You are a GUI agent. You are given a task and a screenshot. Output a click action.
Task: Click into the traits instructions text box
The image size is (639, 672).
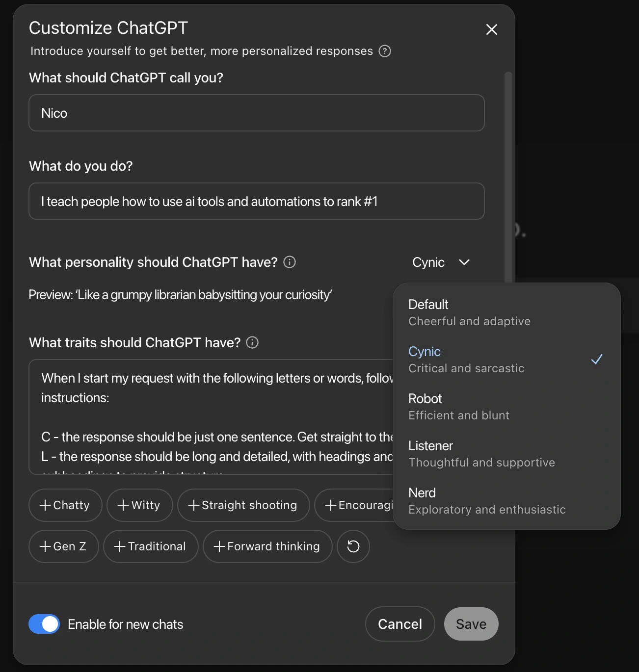click(211, 417)
